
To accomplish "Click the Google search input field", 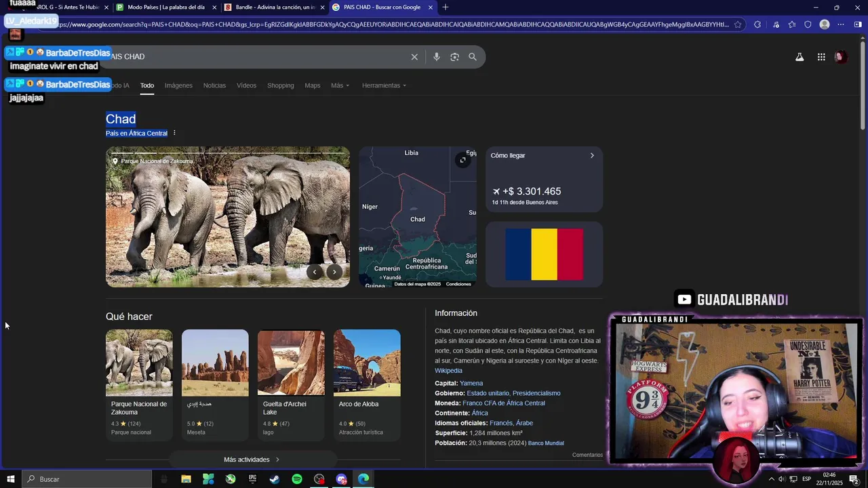I will [x=258, y=57].
